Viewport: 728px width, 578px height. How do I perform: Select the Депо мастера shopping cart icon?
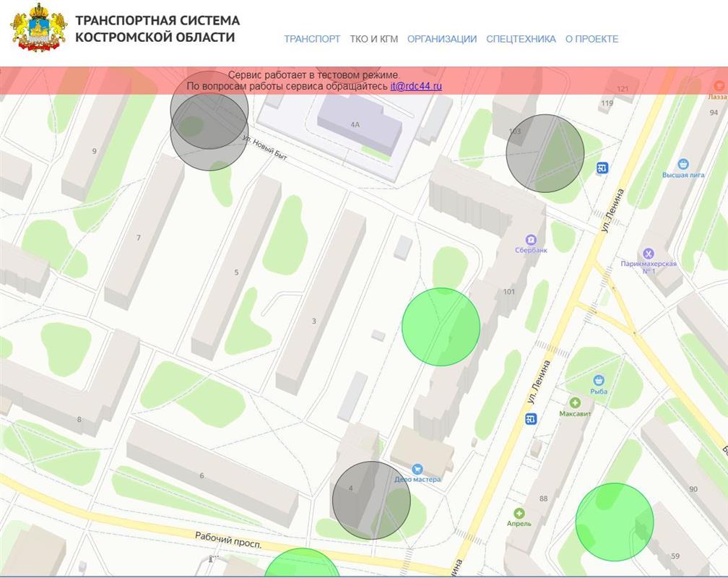[x=417, y=469]
